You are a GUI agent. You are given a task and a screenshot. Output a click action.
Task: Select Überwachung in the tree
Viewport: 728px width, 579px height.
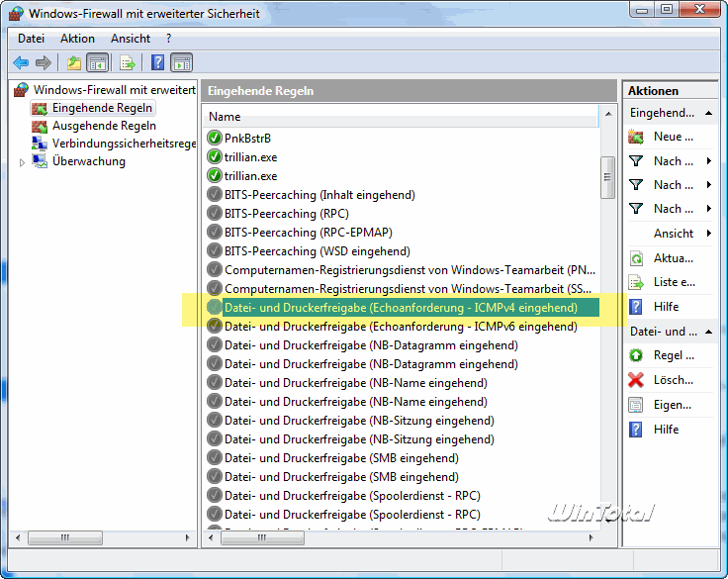(x=89, y=161)
